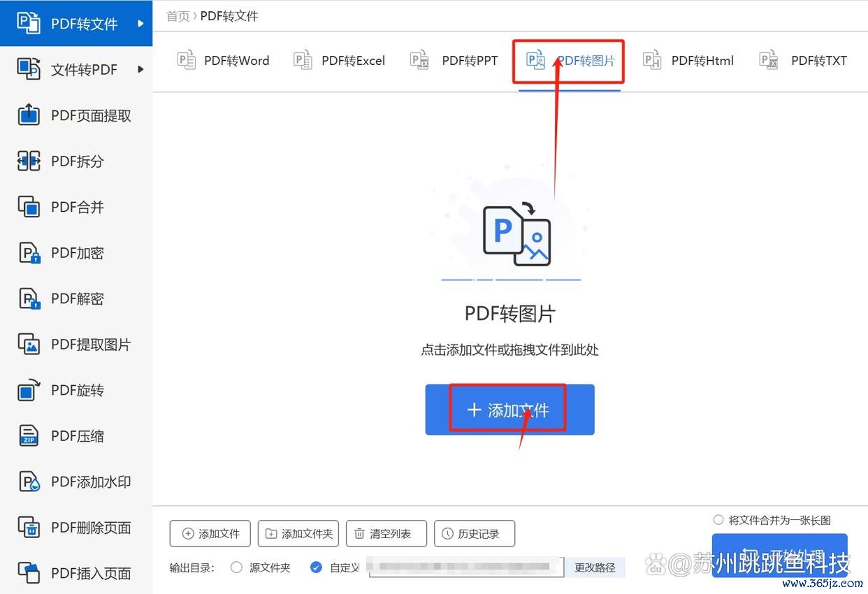
Task: Click the PDF插入页面 icon
Action: tap(28, 573)
